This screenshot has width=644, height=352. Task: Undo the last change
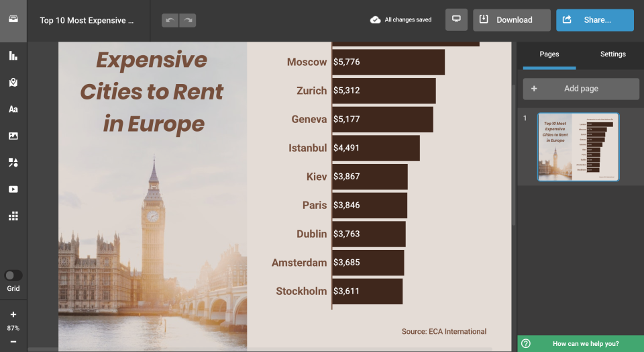click(170, 20)
